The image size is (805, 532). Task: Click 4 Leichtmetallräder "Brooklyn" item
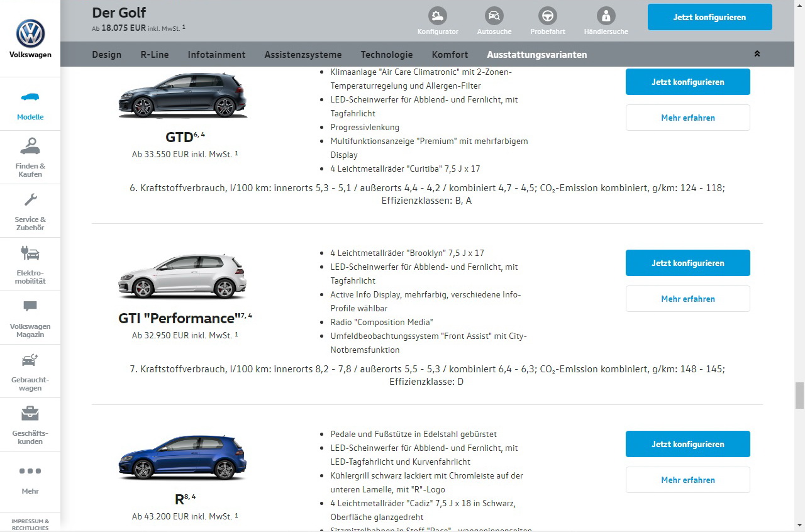pyautogui.click(x=407, y=253)
